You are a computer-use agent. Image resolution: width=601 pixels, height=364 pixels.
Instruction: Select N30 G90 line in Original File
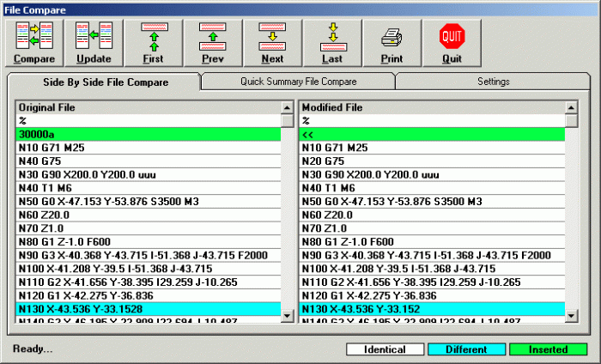pos(149,175)
